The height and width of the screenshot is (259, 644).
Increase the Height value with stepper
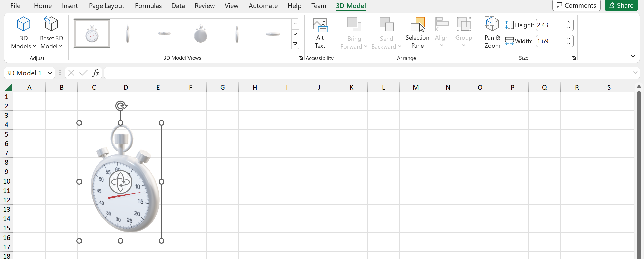[x=569, y=22]
